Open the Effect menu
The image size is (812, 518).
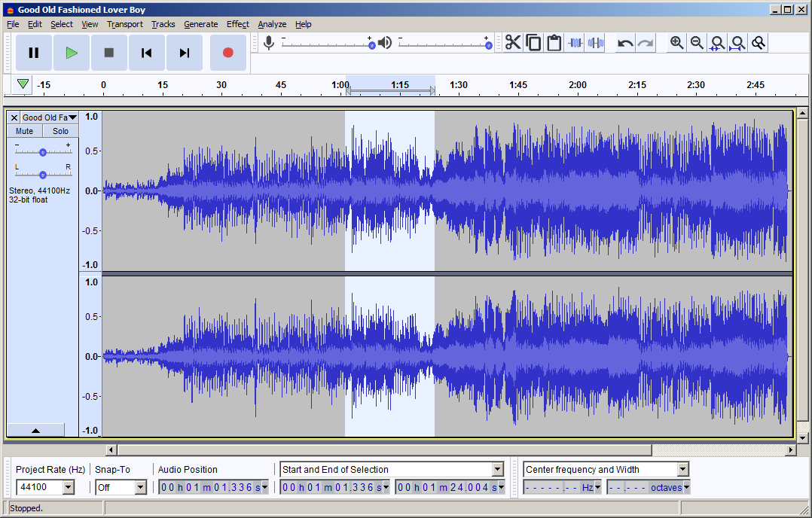point(238,24)
